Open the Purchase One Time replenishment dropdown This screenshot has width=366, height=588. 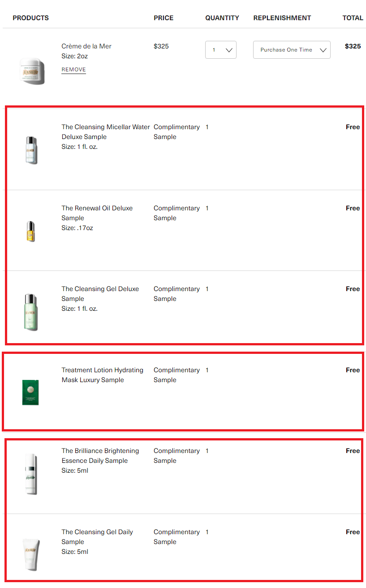tap(291, 50)
